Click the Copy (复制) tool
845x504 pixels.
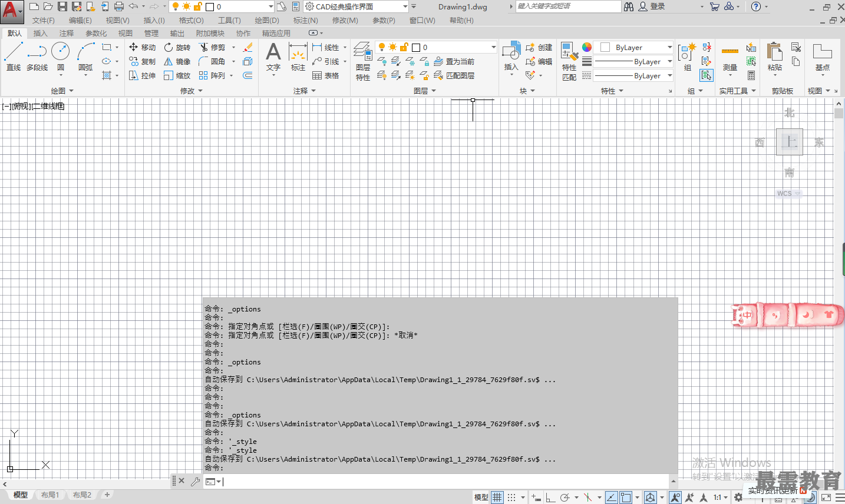[x=142, y=61]
